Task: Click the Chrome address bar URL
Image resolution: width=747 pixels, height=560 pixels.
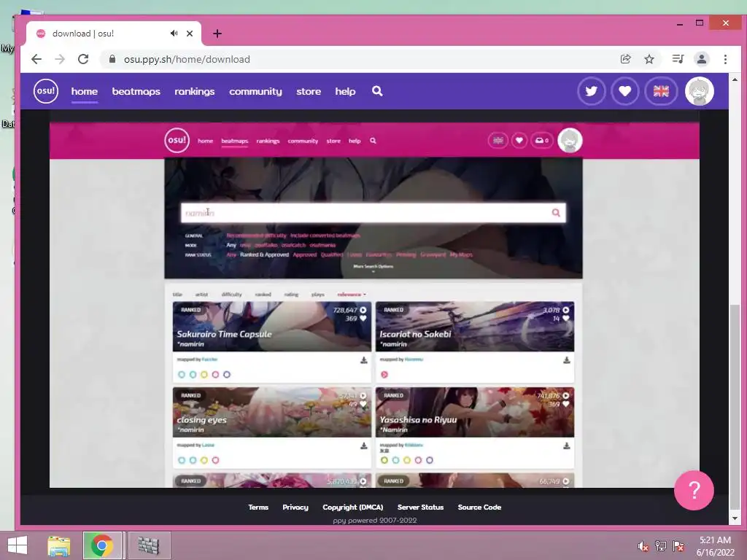Action: pos(187,59)
